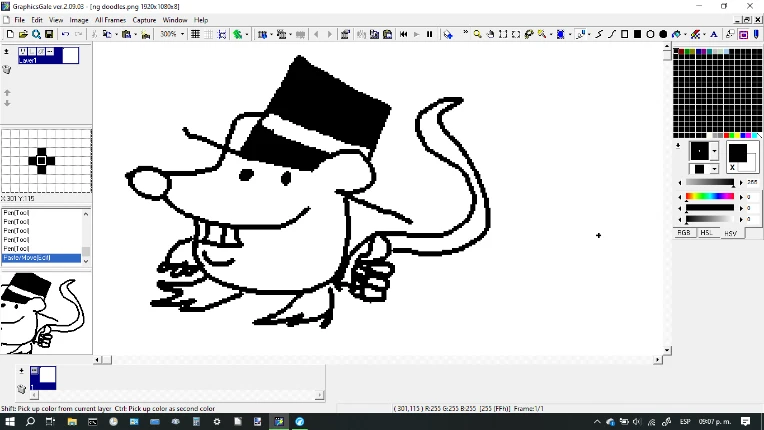This screenshot has width=764, height=430.
Task: Select the filled Rectangle tool
Action: pyautogui.click(x=637, y=34)
